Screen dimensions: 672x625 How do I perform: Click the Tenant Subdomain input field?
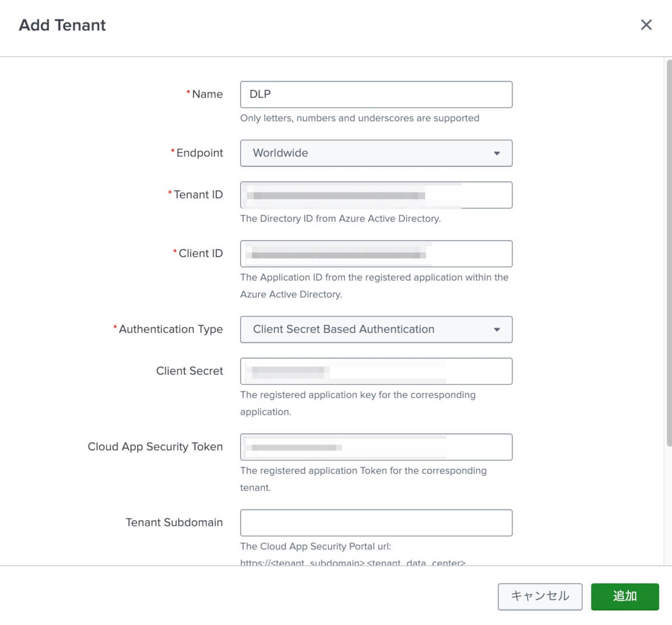click(376, 523)
